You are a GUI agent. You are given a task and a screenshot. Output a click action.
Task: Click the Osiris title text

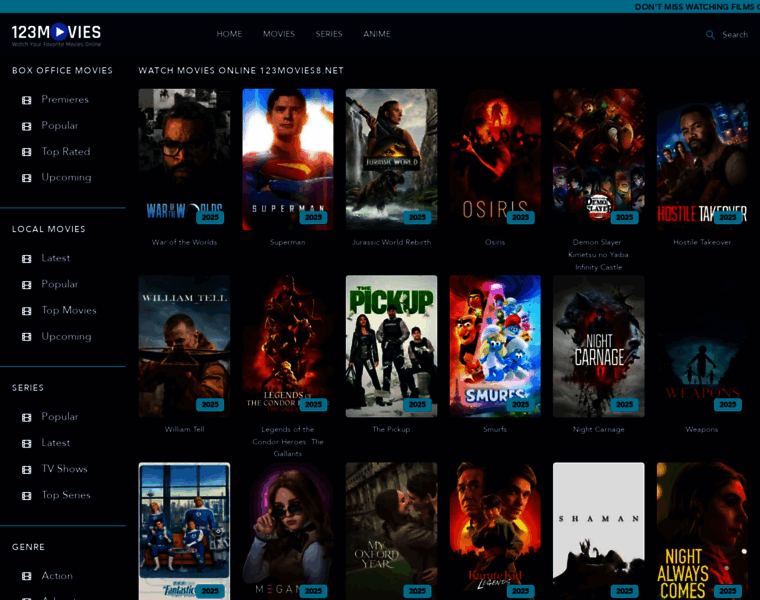pos(495,242)
